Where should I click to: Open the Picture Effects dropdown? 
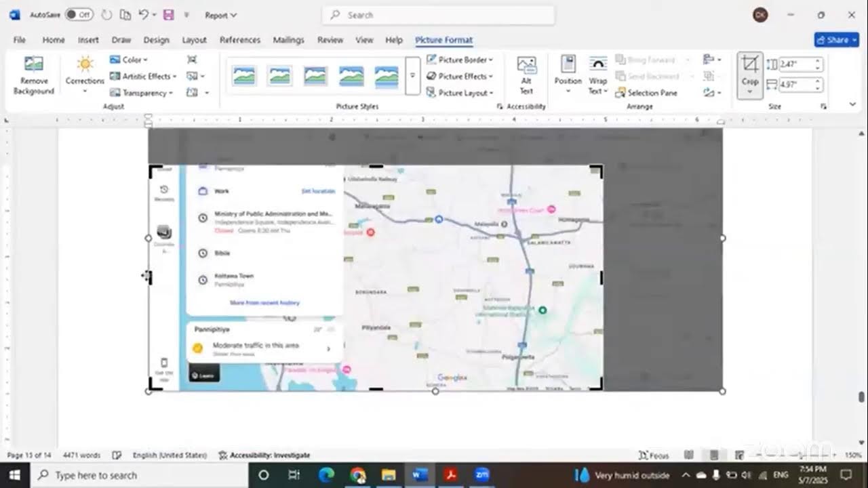click(x=459, y=76)
